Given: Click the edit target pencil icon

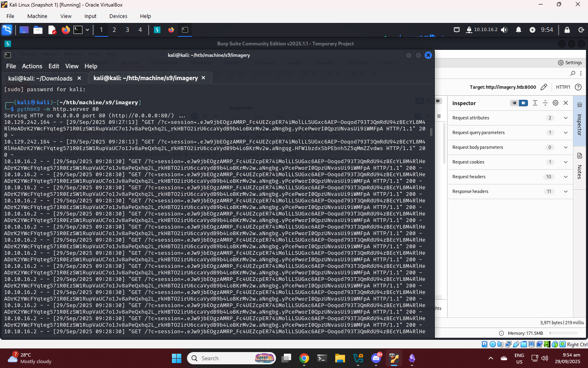Looking at the screenshot, I should [x=543, y=87].
